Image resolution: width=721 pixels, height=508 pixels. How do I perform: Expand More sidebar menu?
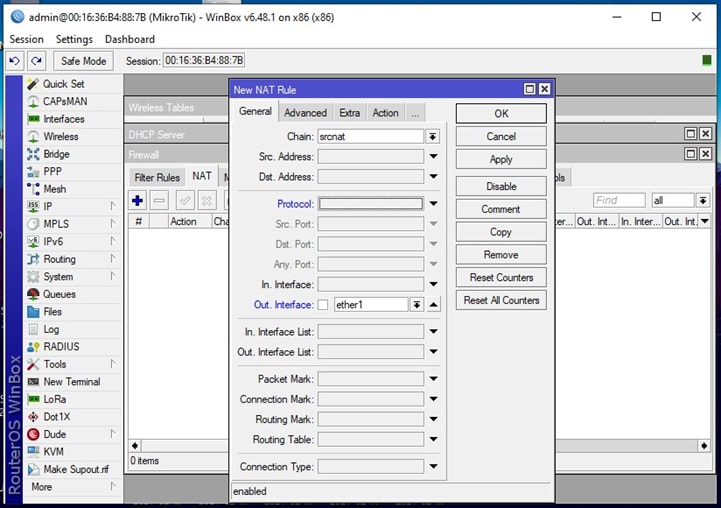click(73, 487)
